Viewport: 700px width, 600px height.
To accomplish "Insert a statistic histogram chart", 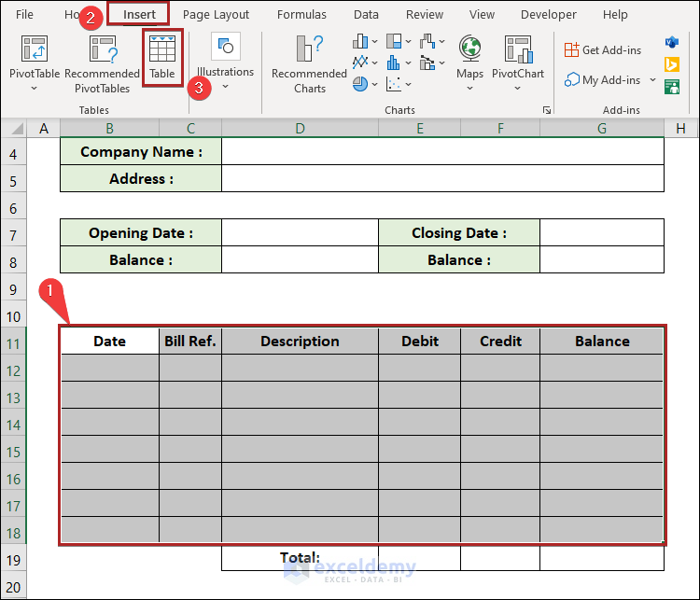I will 394,63.
